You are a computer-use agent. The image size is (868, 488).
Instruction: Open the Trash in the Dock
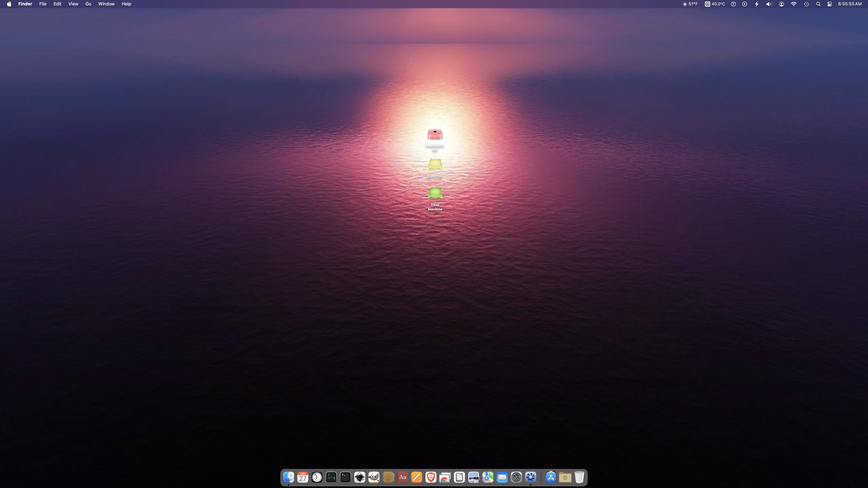(x=579, y=477)
